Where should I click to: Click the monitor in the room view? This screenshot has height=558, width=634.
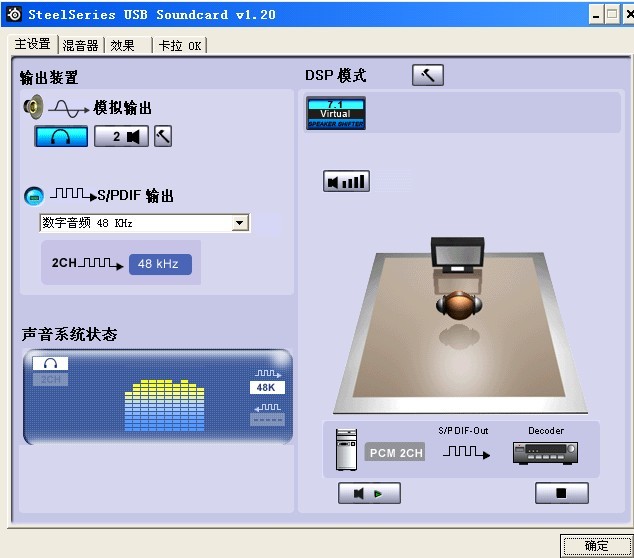457,255
